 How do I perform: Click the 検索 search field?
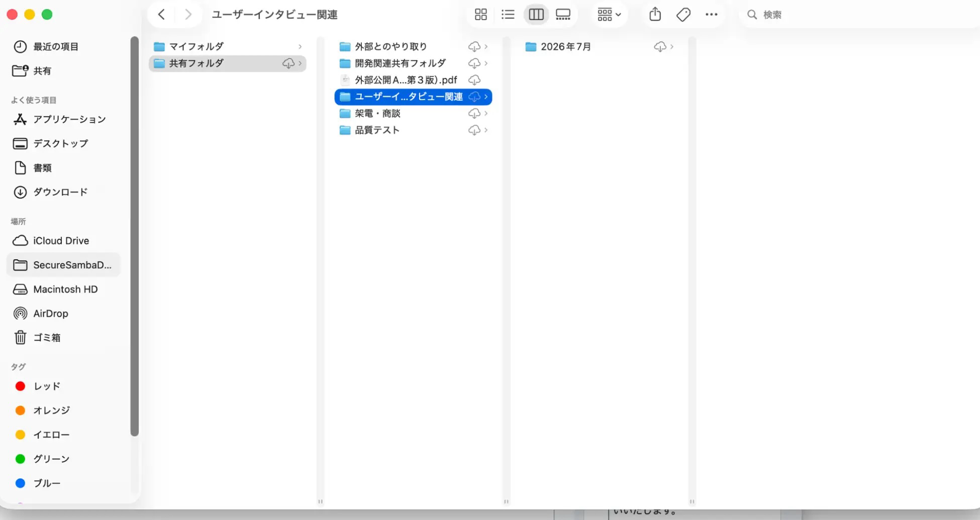859,15
